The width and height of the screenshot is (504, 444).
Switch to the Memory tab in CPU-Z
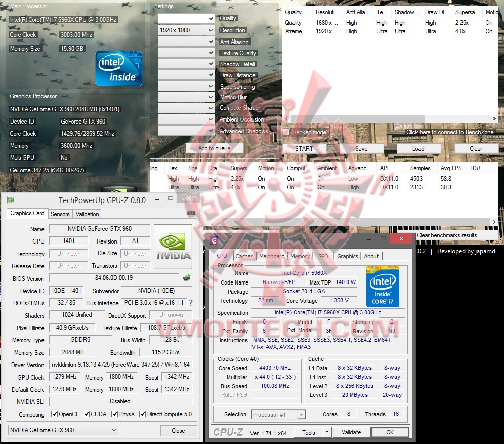(300, 256)
